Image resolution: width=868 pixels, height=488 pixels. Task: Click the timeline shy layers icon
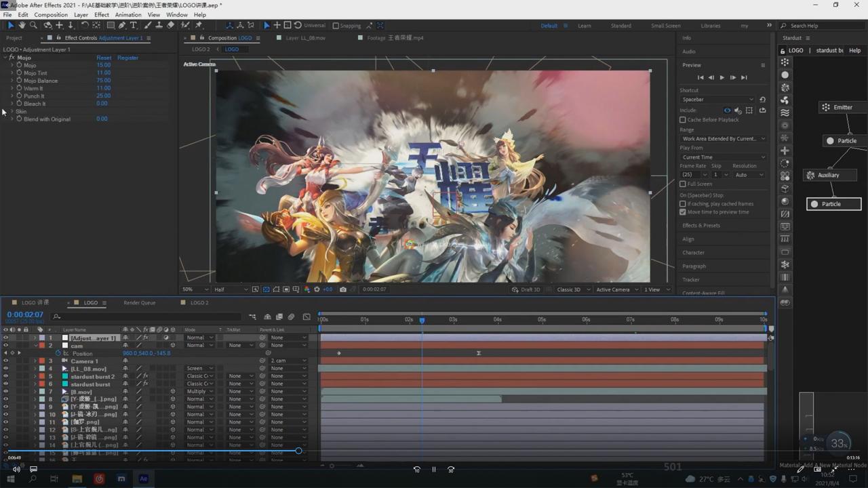268,317
